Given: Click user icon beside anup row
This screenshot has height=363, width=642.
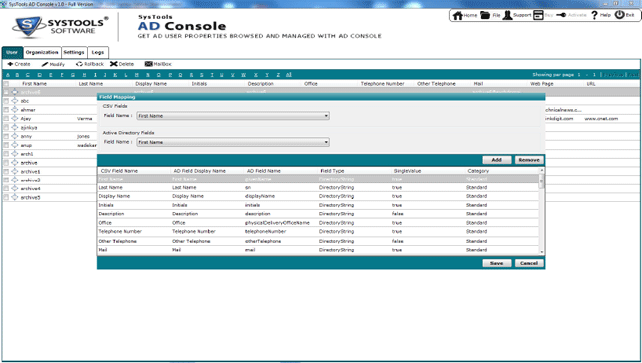Looking at the screenshot, I should (15, 145).
